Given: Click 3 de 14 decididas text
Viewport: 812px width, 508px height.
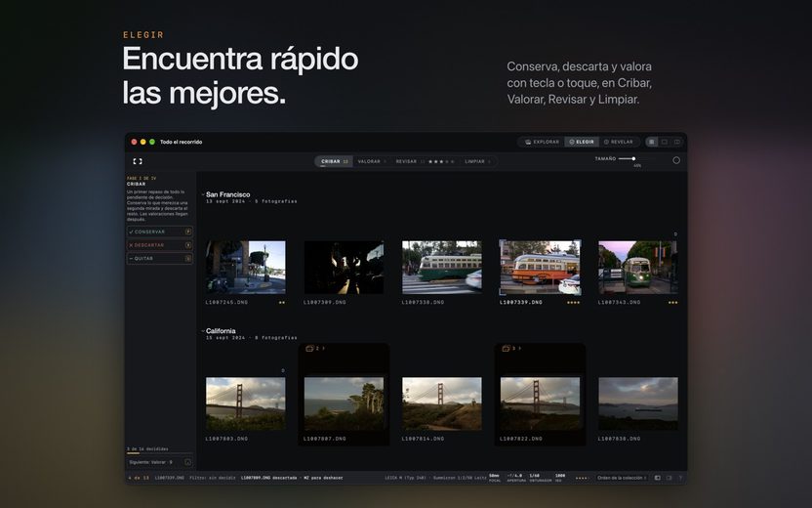Looking at the screenshot, I should (x=147, y=449).
